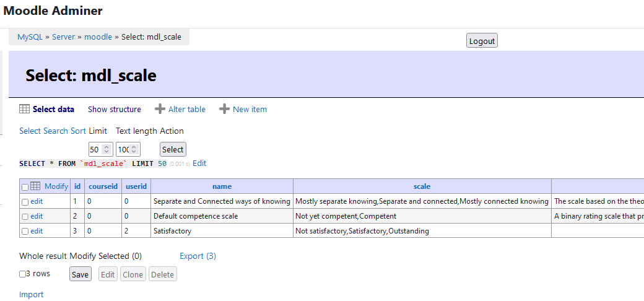Click the Save button
644x301 pixels.
[80, 274]
